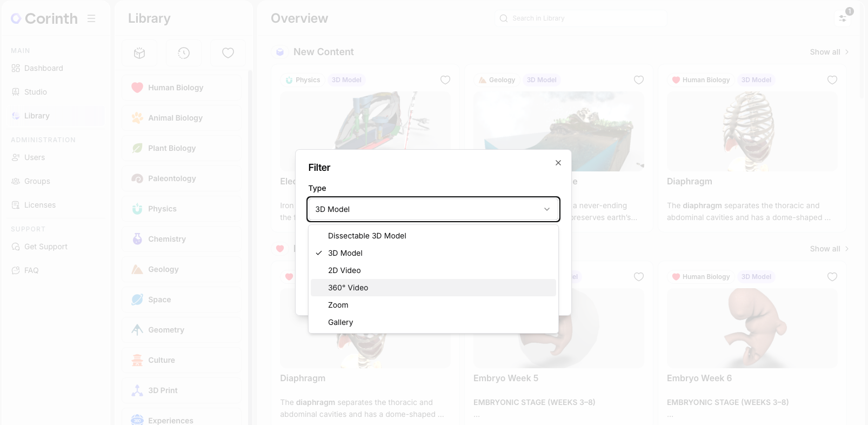This screenshot has width=868, height=425.
Task: Toggle favorite on Geology model card
Action: tap(638, 80)
